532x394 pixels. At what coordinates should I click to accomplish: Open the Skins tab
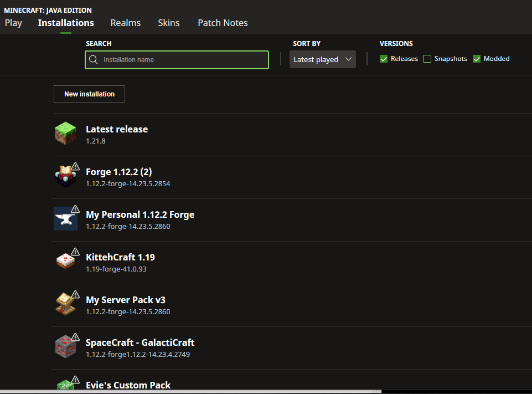(169, 23)
